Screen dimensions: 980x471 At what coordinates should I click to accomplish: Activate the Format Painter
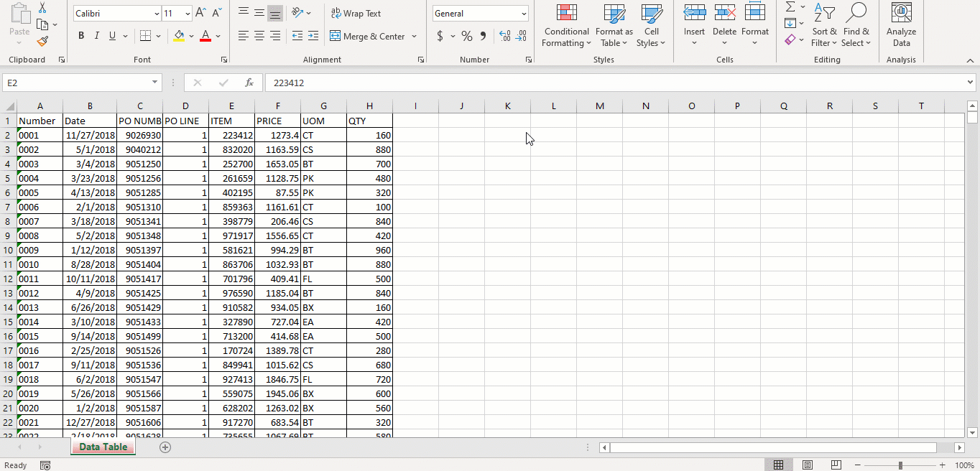(x=43, y=42)
